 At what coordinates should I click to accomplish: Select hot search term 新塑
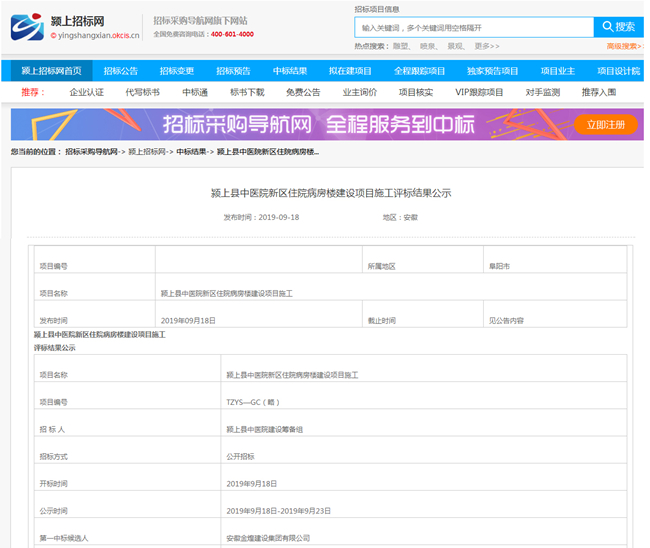pyautogui.click(x=401, y=46)
